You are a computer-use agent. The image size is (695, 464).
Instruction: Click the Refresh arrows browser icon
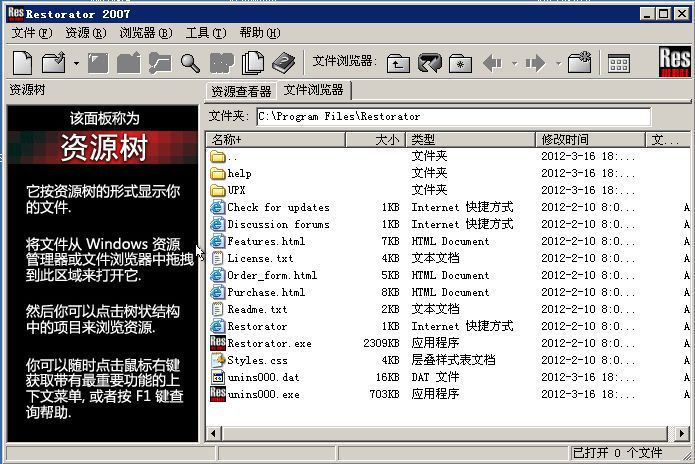429,63
